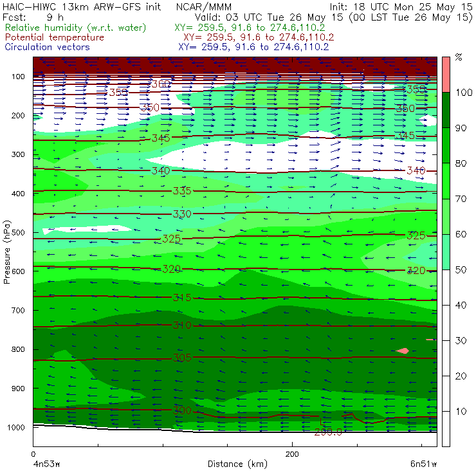The image size is (476, 476).
Task: Click the colorbar '70' tick label
Action: tap(461, 199)
